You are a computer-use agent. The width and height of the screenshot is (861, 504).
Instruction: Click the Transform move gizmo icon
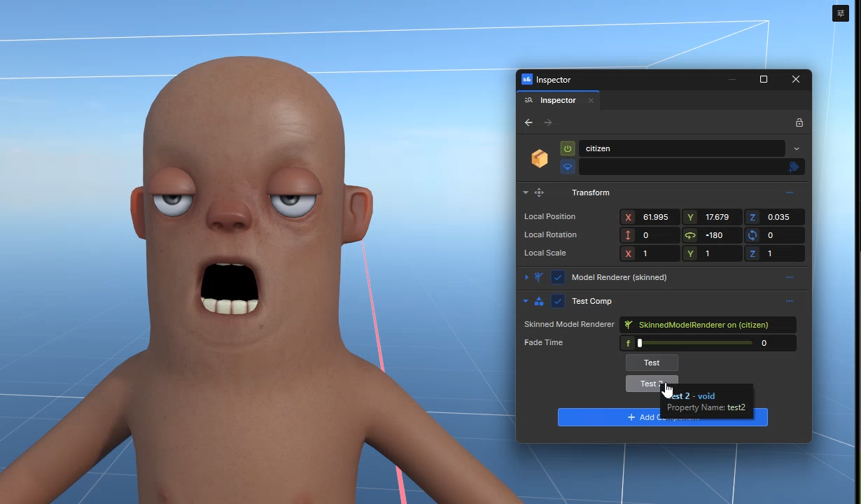(539, 192)
